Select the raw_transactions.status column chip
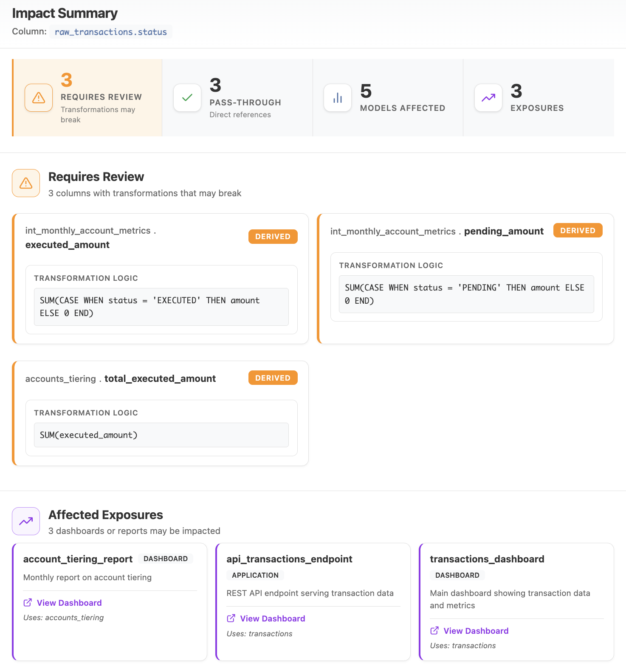Screen dimensions: 626x672 (110, 32)
